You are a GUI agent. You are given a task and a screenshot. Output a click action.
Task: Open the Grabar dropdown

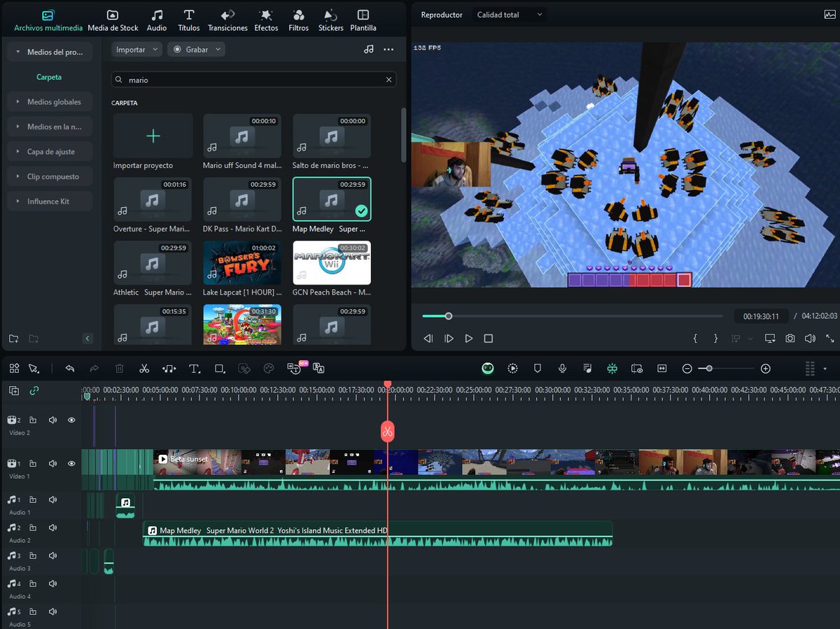click(x=197, y=50)
